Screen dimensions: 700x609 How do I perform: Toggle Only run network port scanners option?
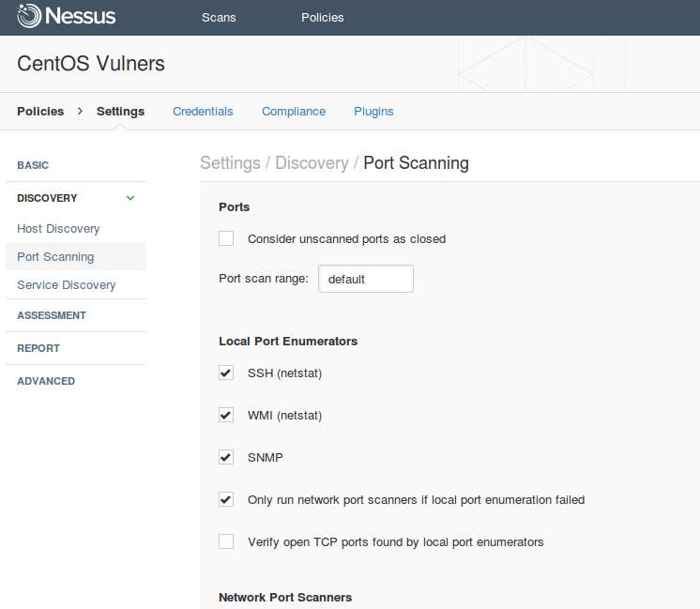coord(226,499)
